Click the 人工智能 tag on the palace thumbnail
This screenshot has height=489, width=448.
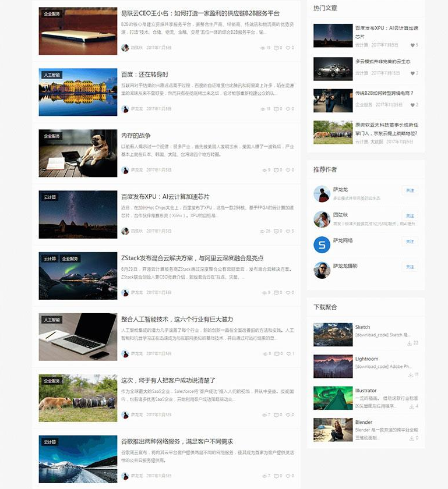(x=52, y=75)
